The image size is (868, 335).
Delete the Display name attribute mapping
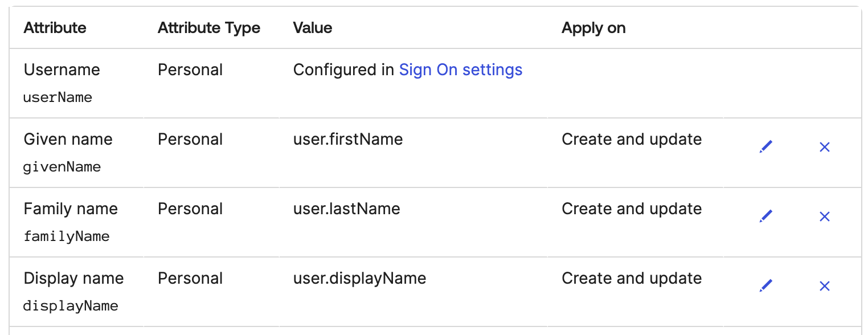pyautogui.click(x=824, y=286)
